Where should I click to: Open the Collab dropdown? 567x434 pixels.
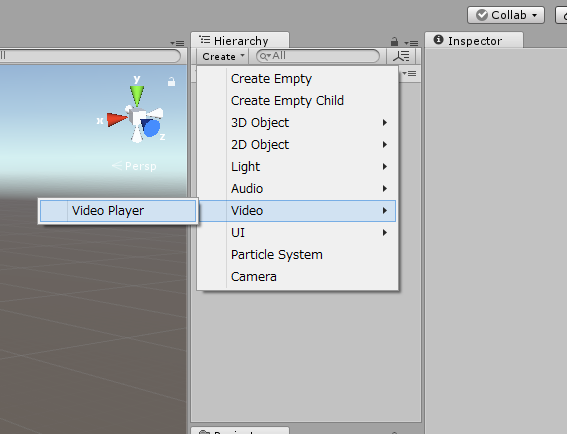point(506,15)
